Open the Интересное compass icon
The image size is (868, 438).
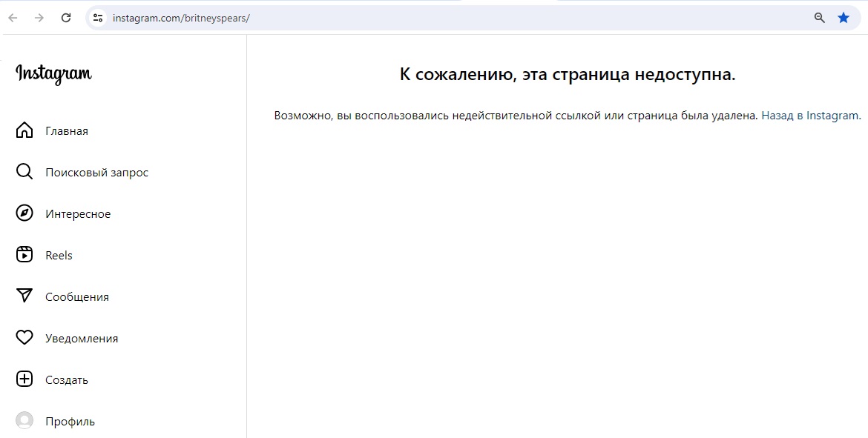click(24, 213)
